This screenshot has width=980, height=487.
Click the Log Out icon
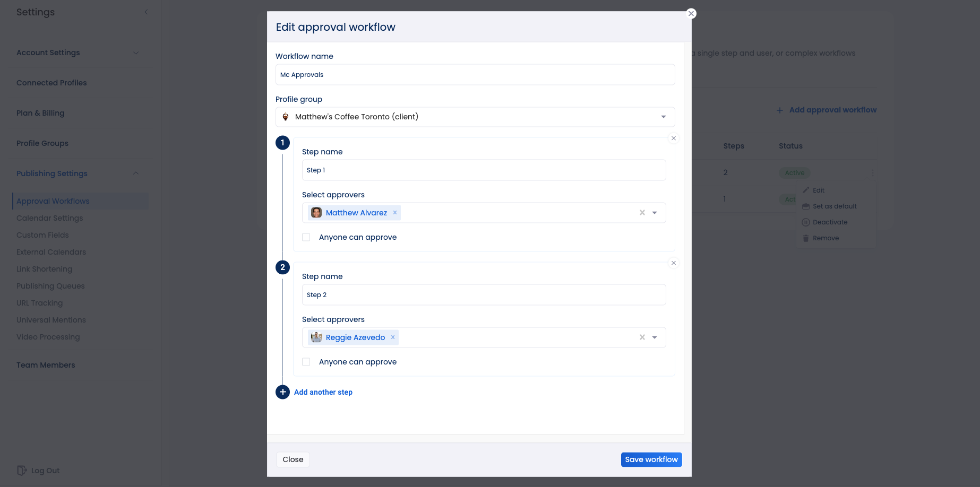coord(22,471)
